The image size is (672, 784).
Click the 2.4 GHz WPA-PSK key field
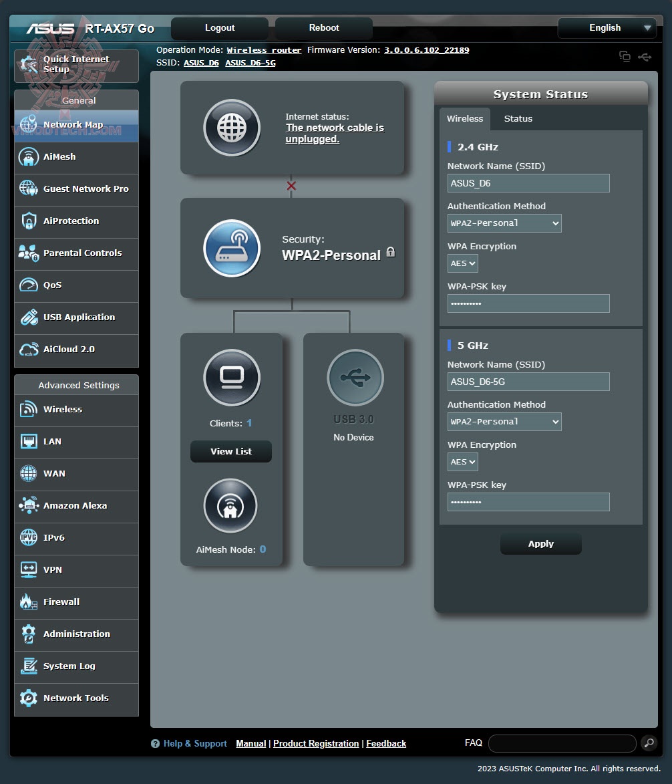pyautogui.click(x=528, y=303)
